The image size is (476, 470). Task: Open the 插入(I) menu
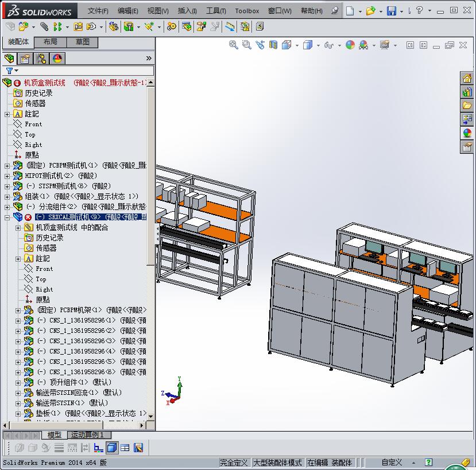click(x=187, y=11)
